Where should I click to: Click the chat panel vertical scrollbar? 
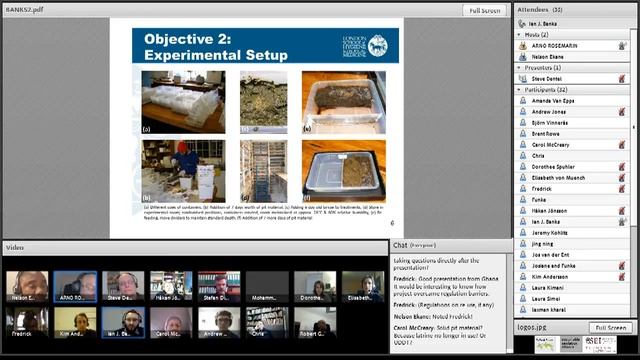509,303
